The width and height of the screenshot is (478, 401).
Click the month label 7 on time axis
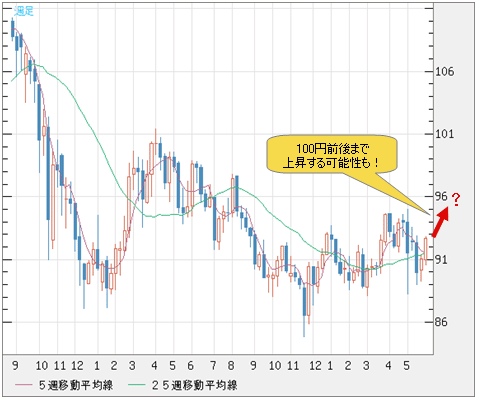213,366
